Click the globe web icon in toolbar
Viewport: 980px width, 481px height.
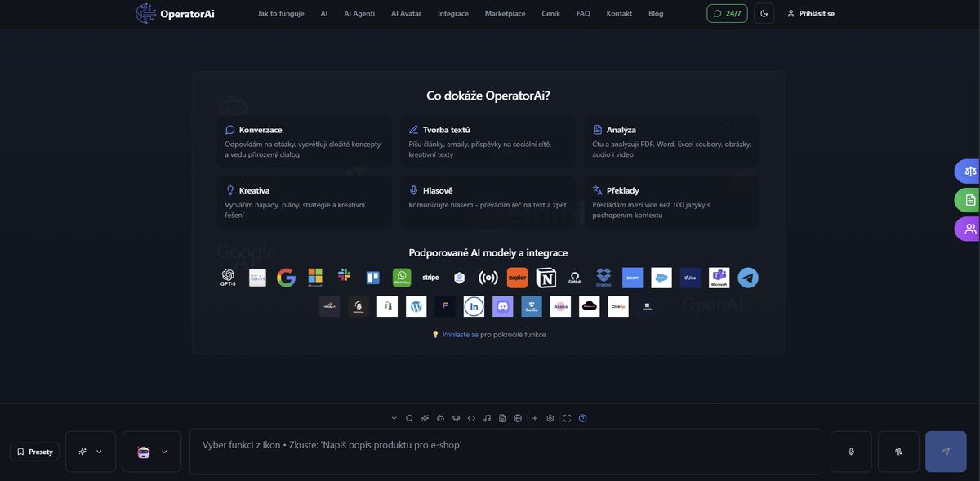click(x=518, y=418)
